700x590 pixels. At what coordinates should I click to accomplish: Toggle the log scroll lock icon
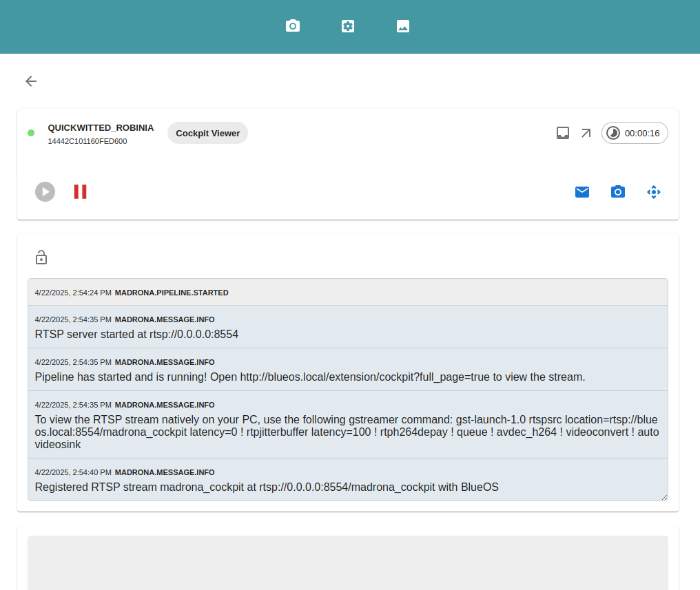(41, 257)
